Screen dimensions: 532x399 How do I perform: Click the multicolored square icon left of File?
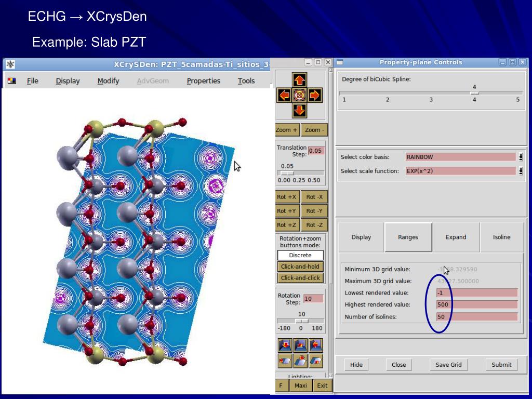pos(12,81)
